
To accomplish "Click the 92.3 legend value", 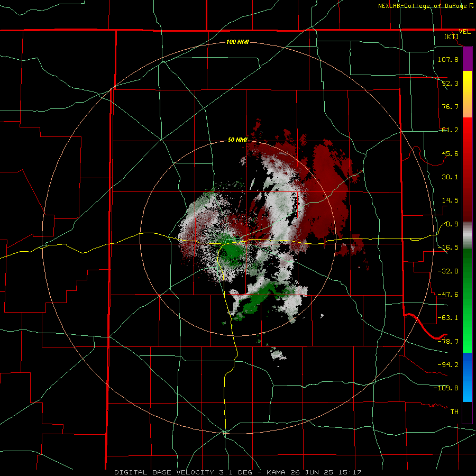I will [x=450, y=83].
